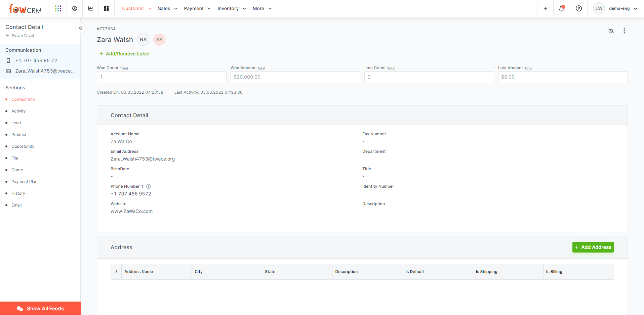This screenshot has width=644, height=315.
Task: Go to Email section
Action: coord(16,205)
